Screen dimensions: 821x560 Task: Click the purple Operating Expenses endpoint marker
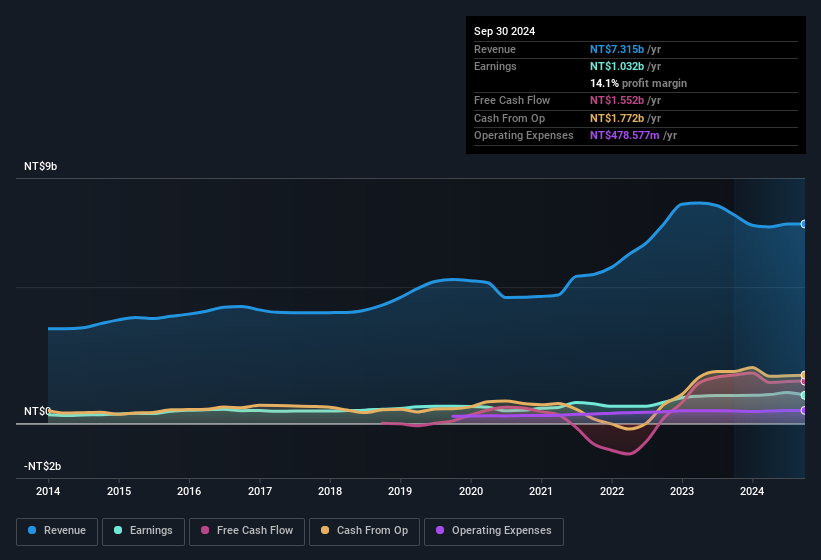tap(804, 410)
